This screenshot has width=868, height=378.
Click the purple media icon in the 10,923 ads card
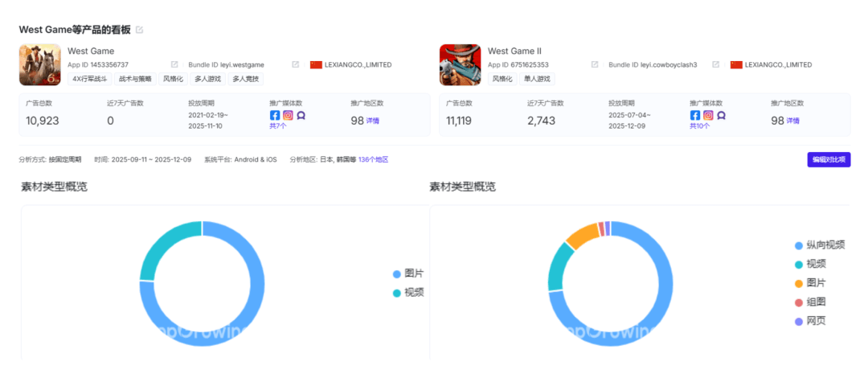point(301,115)
